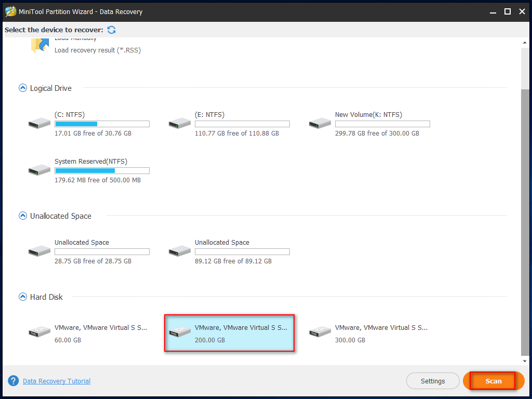
Task: Click the System Reserved usage bar
Action: click(102, 170)
